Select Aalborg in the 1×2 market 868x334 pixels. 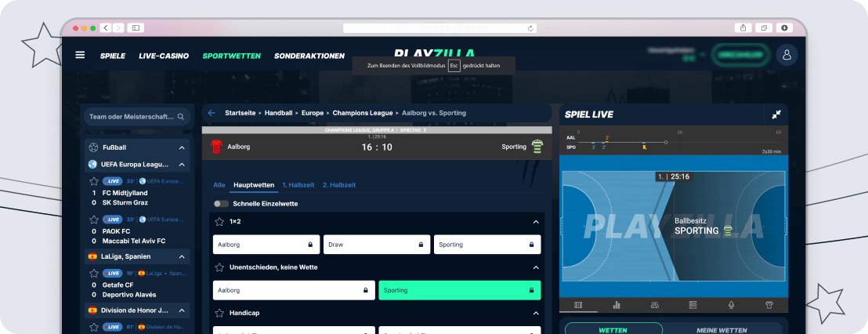[266, 245]
